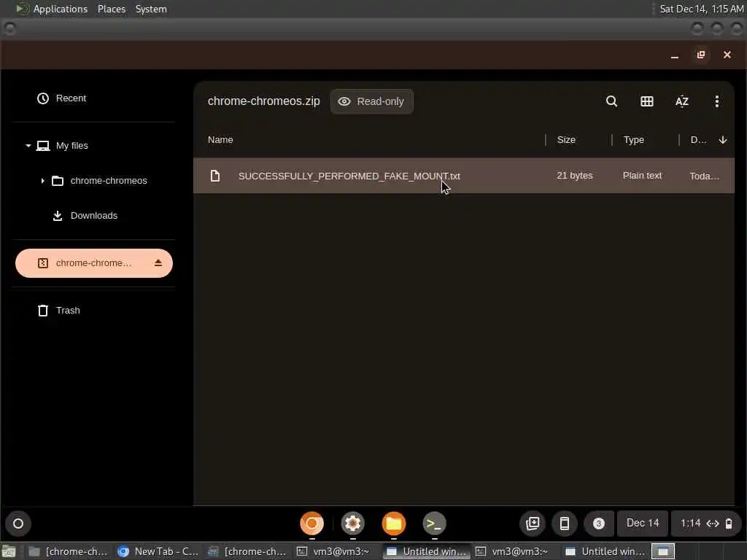Click the Sat Dec 14 panel clock

pos(701,9)
